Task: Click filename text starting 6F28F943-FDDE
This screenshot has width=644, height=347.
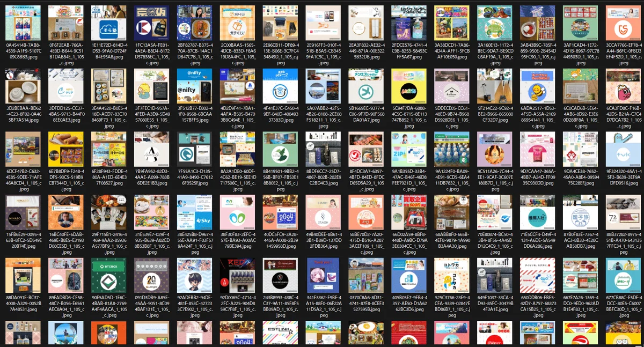Action: [x=109, y=177]
